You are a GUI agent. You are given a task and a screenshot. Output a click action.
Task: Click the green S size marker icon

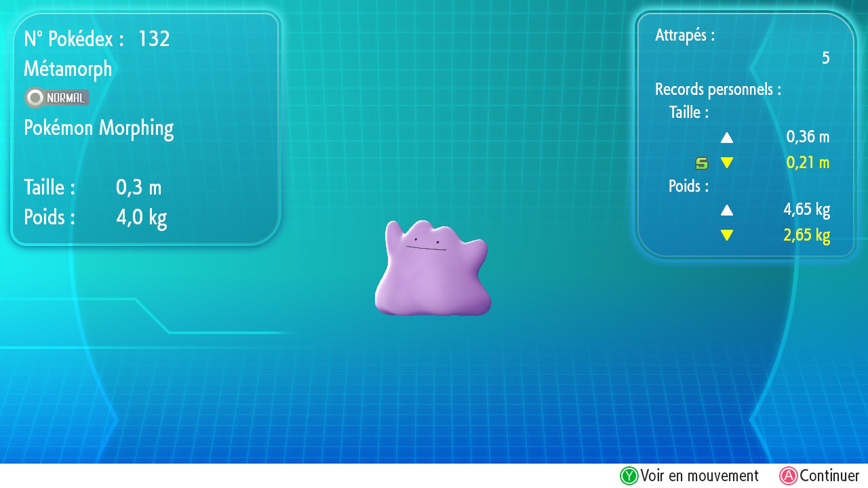tap(702, 163)
